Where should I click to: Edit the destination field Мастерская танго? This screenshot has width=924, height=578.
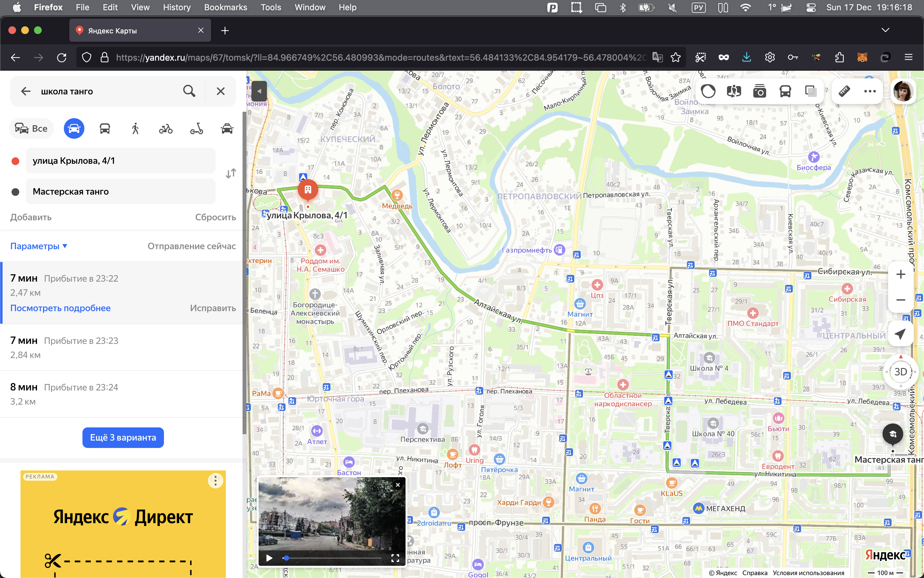[120, 191]
